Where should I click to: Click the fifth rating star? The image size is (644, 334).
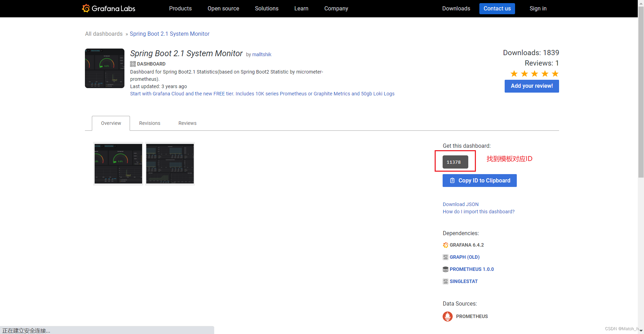555,74
